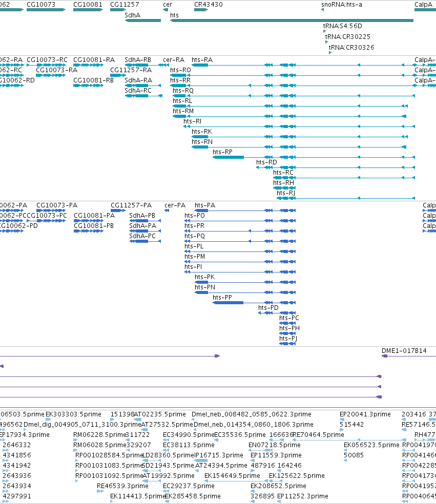
Task: Select CG10081-PA protein label
Action: (94, 216)
